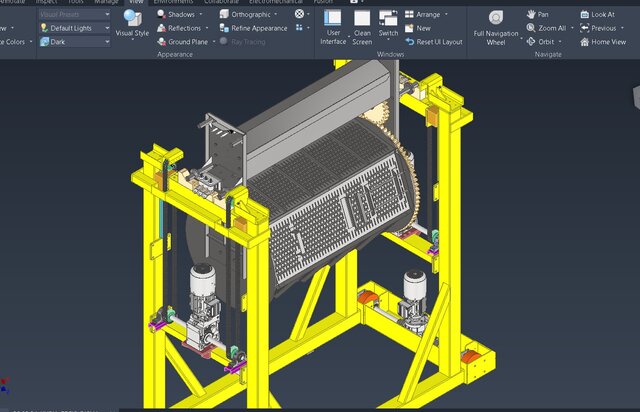
Task: Toggle Reflections display
Action: (180, 28)
